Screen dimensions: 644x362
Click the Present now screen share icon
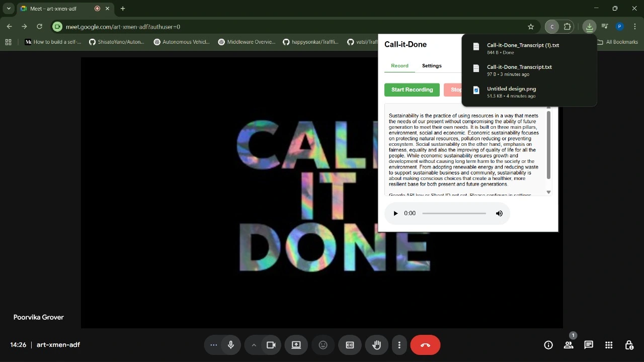coord(296,345)
